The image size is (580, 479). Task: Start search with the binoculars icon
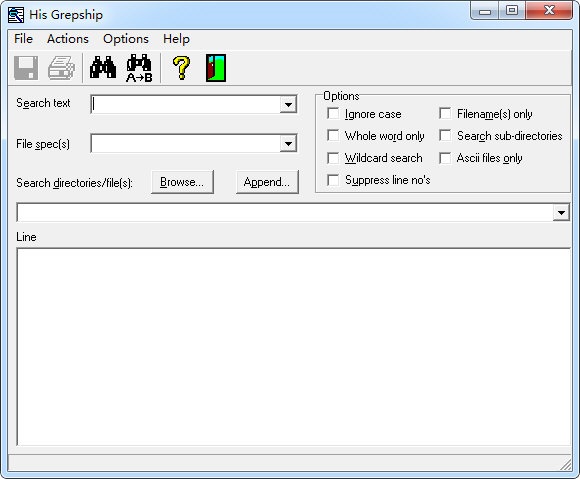tap(103, 68)
